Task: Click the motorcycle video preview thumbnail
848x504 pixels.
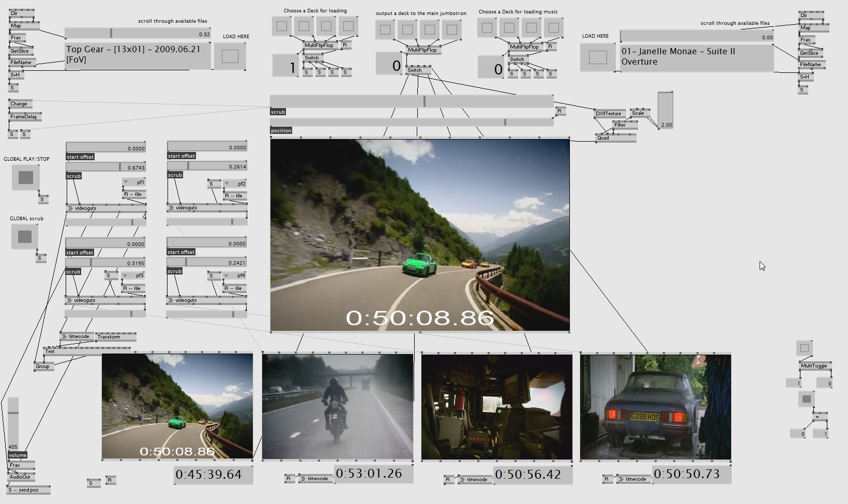Action: 337,407
